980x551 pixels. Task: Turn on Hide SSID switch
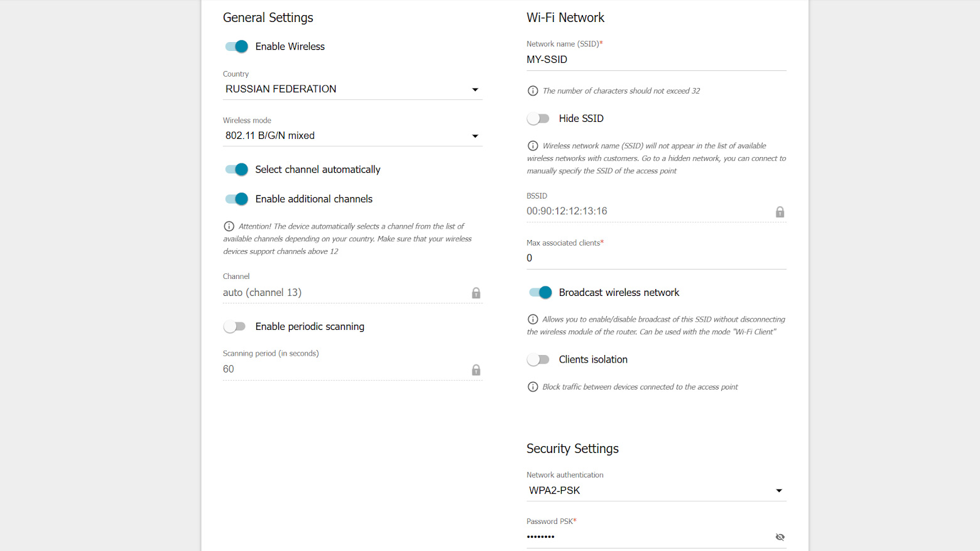(538, 119)
